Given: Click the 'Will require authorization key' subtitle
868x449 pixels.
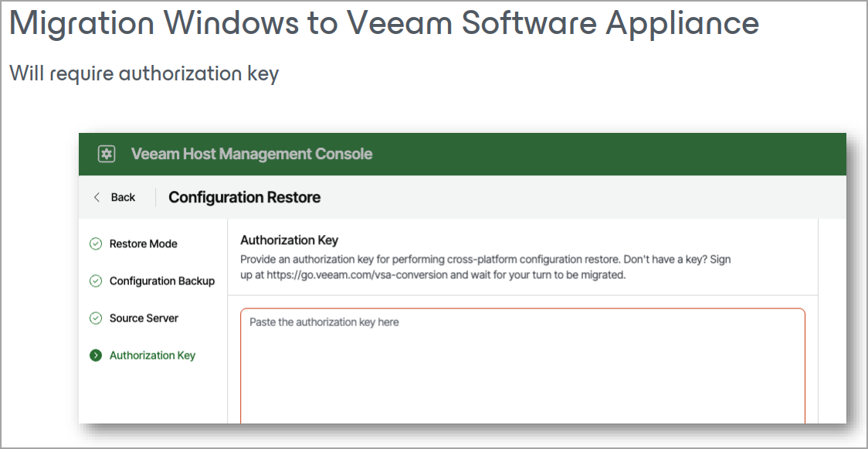Looking at the screenshot, I should (144, 73).
